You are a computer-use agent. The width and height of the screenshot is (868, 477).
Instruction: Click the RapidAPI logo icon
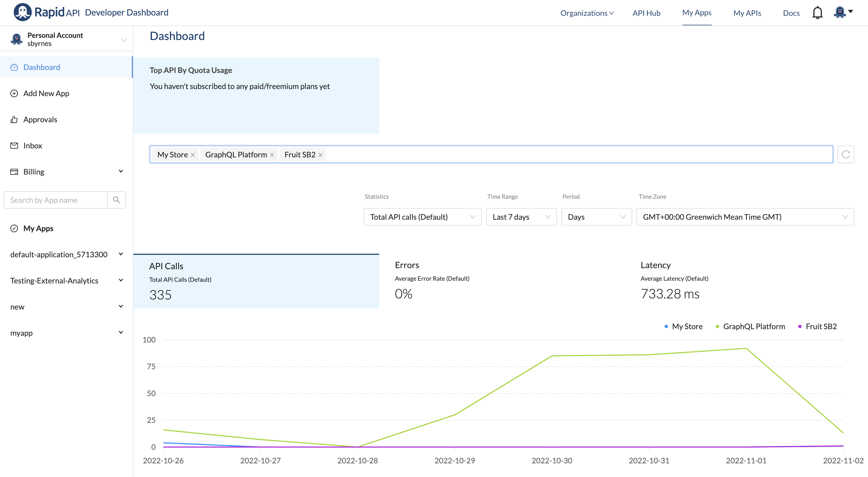pyautogui.click(x=22, y=13)
